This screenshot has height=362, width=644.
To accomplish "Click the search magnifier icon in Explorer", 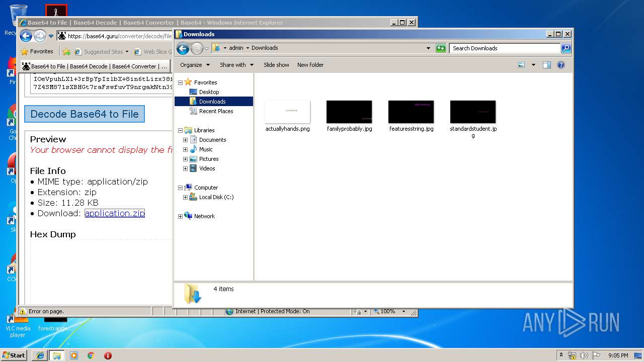I will click(x=566, y=48).
